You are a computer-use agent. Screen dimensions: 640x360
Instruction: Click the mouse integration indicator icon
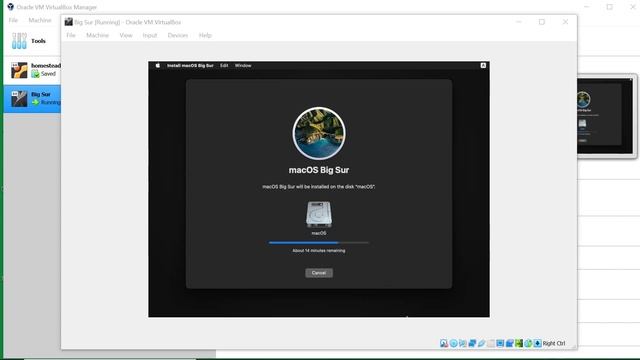(x=528, y=343)
